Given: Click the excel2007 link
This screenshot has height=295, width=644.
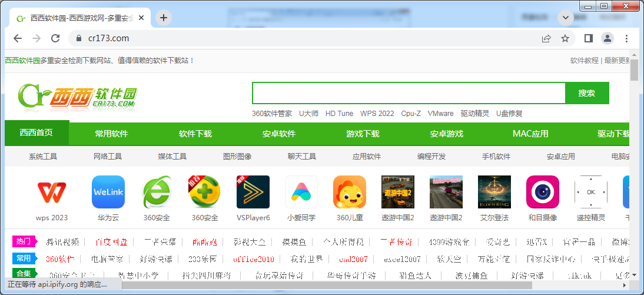Looking at the screenshot, I should pos(403,259).
